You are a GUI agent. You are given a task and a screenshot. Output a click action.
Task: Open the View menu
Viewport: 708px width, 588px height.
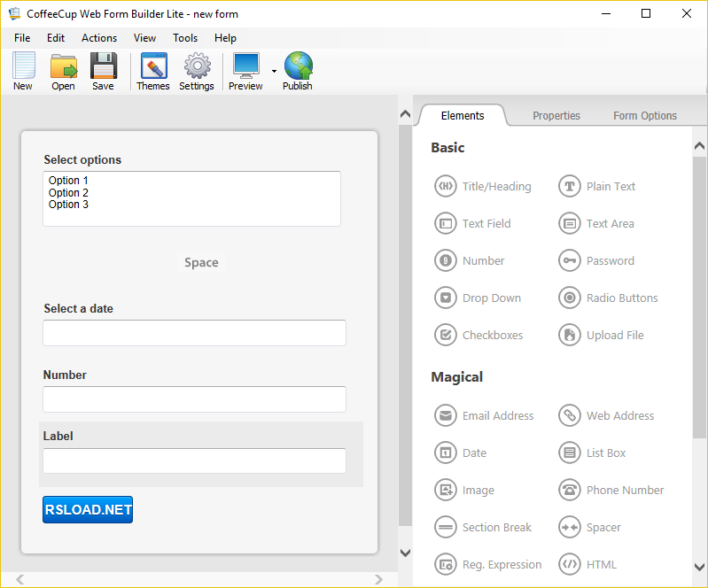pos(144,38)
